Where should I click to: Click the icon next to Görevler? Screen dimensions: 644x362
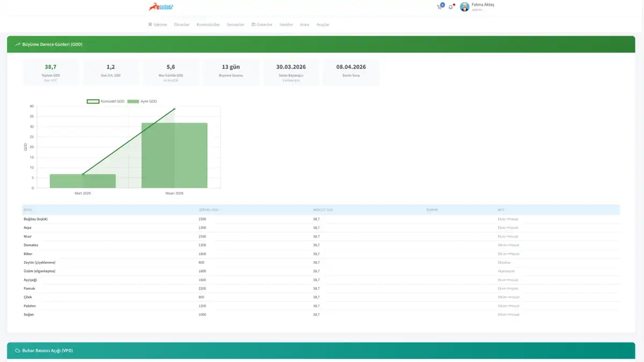point(253,25)
